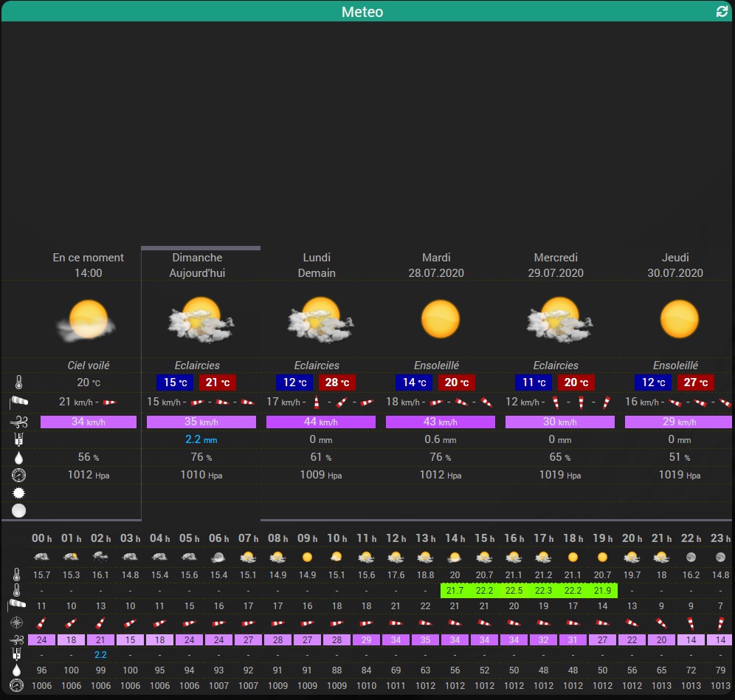
Task: Click the current 34 km/h gust bar
Action: [x=88, y=422]
